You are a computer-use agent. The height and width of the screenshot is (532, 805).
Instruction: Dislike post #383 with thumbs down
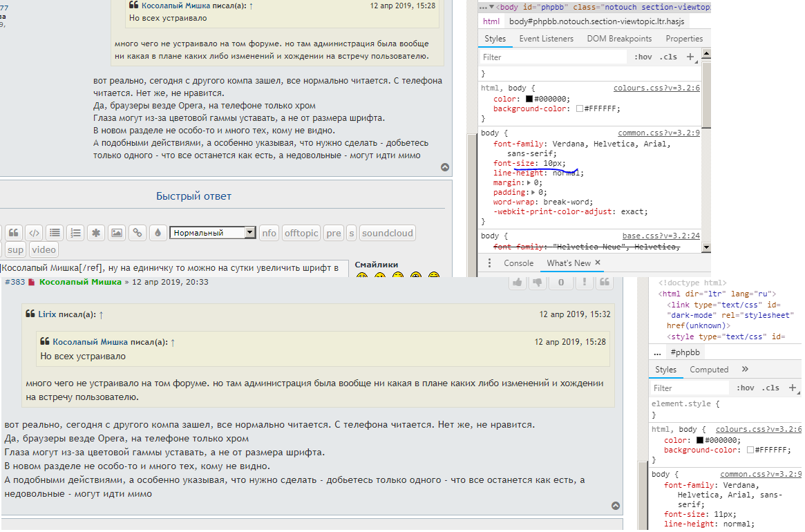(x=538, y=282)
